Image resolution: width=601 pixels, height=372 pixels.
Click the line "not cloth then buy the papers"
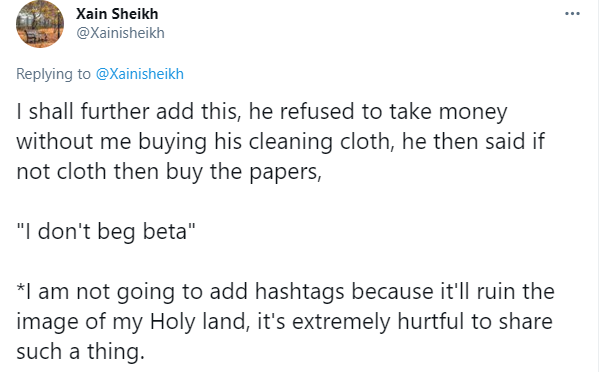coord(169,172)
